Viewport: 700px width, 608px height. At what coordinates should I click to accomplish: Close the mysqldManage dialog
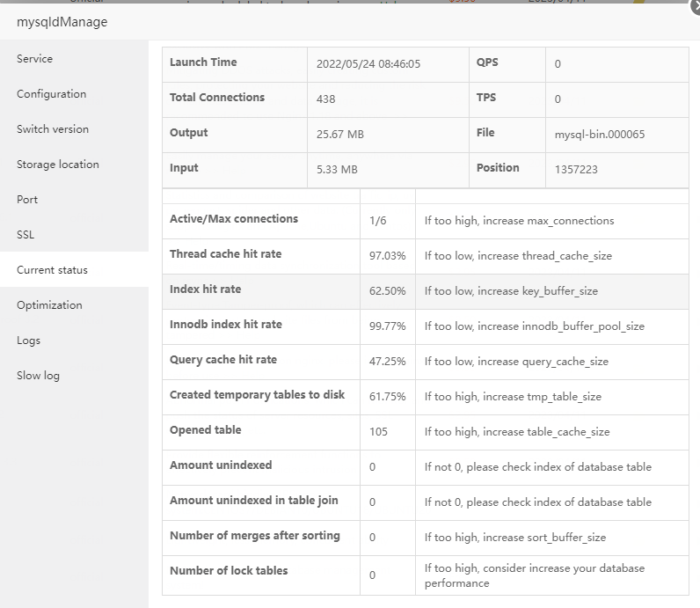[694, 7]
